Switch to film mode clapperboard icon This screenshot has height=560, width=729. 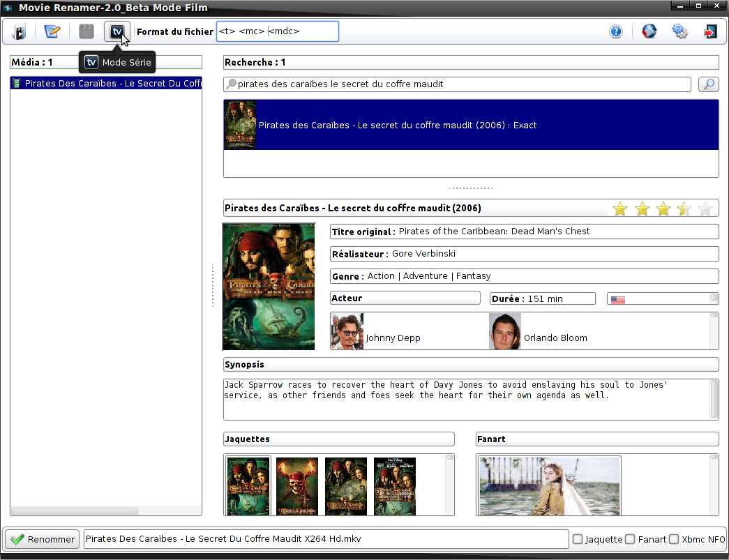tap(87, 31)
